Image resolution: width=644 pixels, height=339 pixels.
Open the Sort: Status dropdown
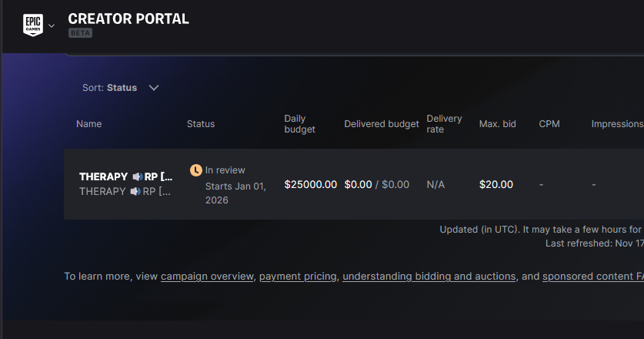(x=121, y=88)
